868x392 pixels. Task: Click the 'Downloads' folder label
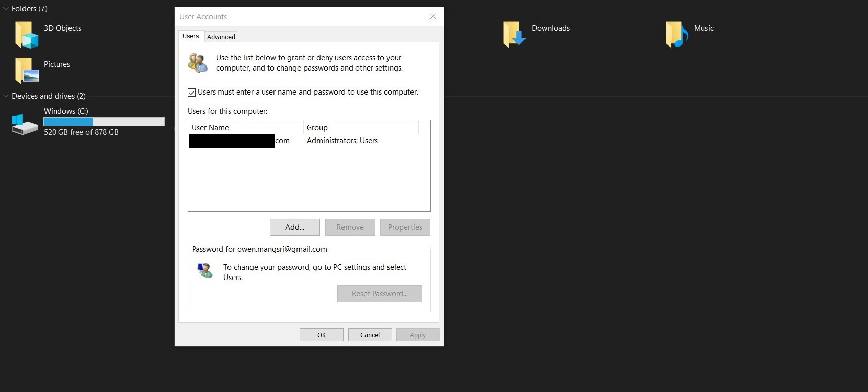[x=551, y=28]
